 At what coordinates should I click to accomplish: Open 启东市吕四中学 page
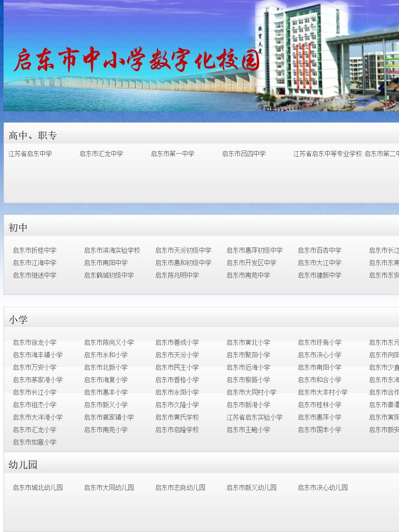pyautogui.click(x=244, y=154)
